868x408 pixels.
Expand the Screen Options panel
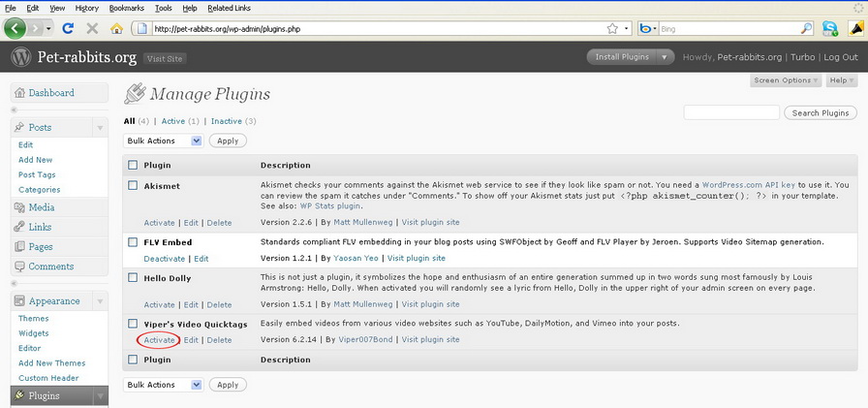click(x=786, y=80)
